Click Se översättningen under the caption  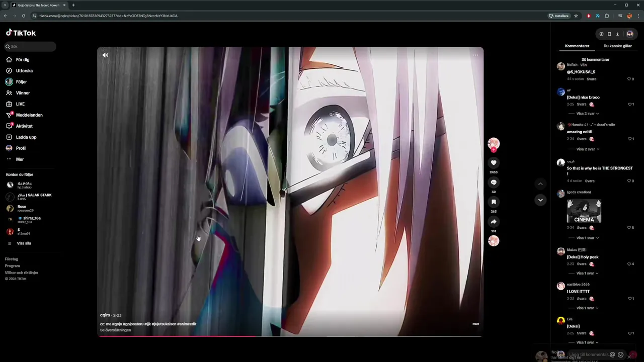pyautogui.click(x=116, y=330)
